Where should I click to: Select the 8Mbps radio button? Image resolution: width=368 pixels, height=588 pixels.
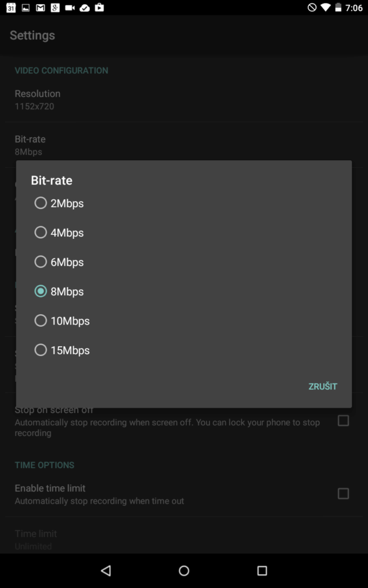tap(184, 291)
